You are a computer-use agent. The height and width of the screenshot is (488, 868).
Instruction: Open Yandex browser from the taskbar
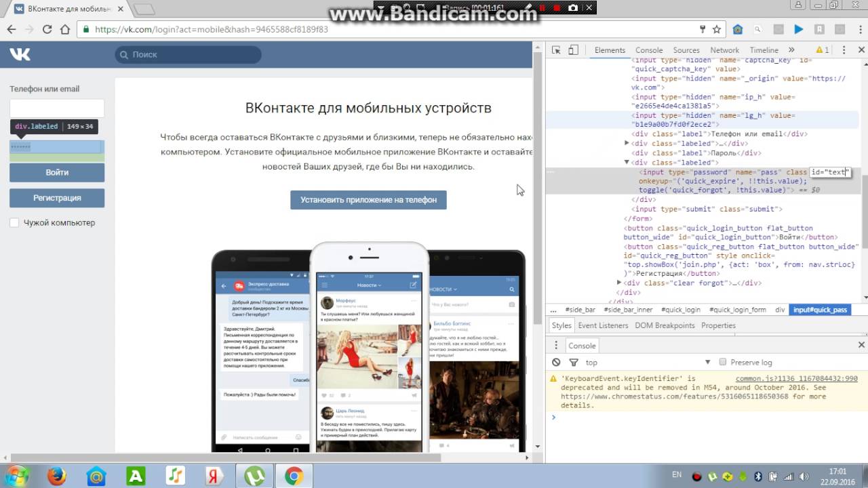pyautogui.click(x=215, y=476)
